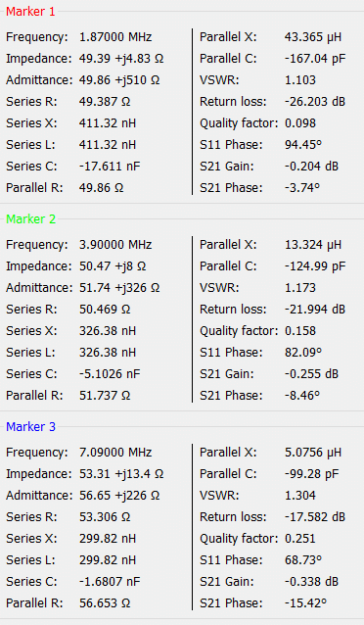The image size is (364, 625).
Task: Click Marker 3 frequency 7.09000 MHz value
Action: (115, 453)
